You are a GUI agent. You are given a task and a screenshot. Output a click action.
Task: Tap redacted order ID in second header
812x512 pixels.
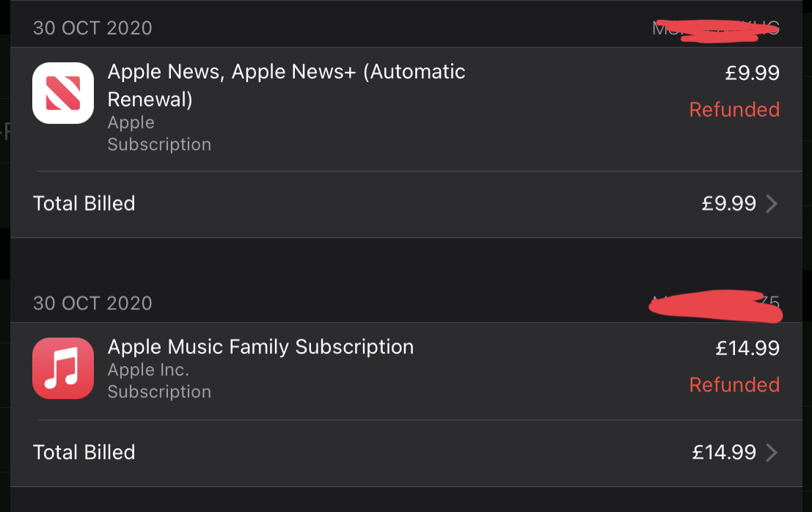point(716,306)
